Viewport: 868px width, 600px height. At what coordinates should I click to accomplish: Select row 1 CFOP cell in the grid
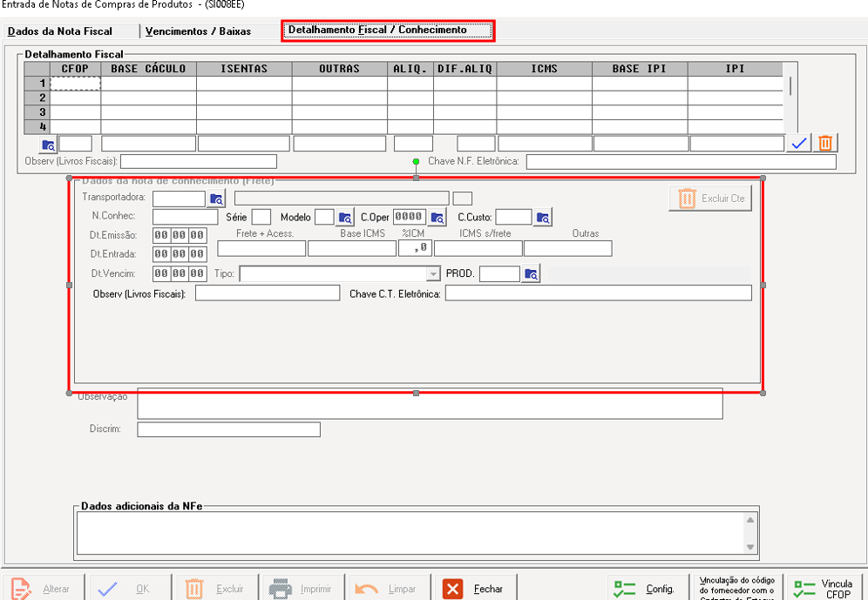tap(76, 84)
